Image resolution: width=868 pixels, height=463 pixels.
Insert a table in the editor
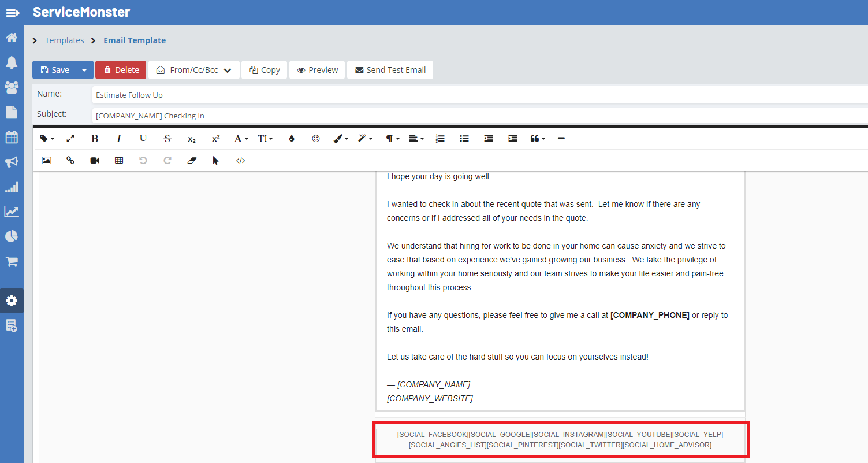point(119,161)
